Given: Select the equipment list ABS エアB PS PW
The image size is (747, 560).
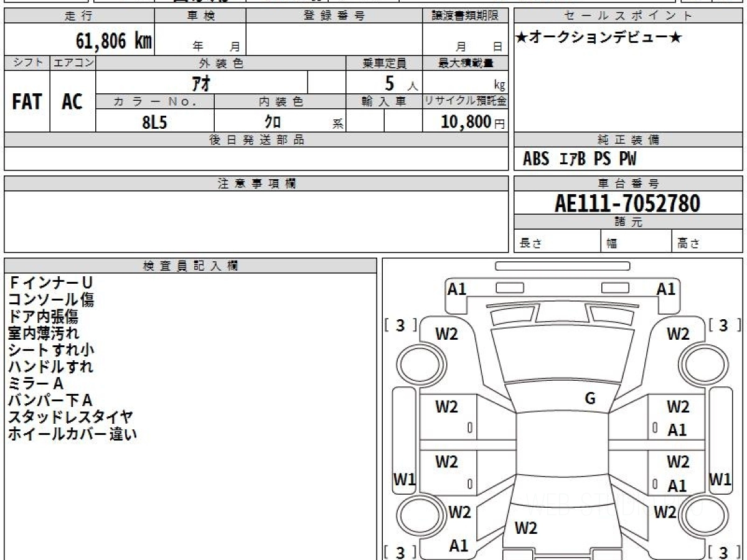Looking at the screenshot, I should click(x=580, y=159).
